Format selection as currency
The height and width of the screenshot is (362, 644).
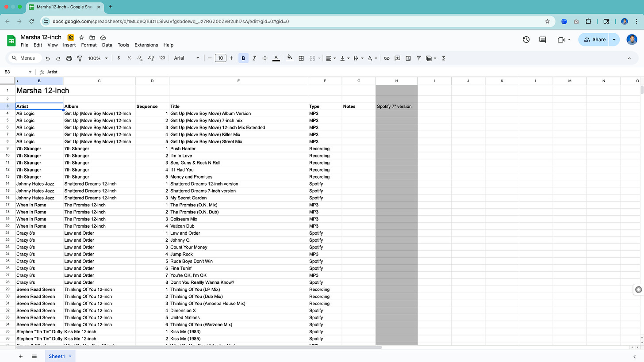pos(118,58)
